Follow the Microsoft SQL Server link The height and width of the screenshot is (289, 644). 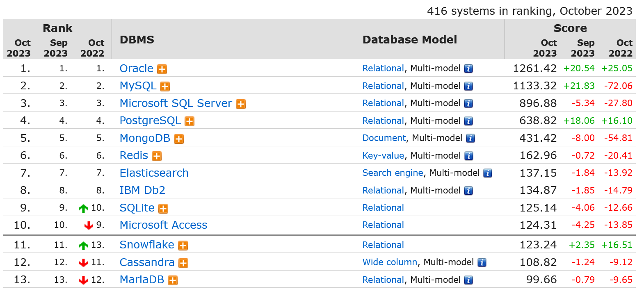point(176,103)
